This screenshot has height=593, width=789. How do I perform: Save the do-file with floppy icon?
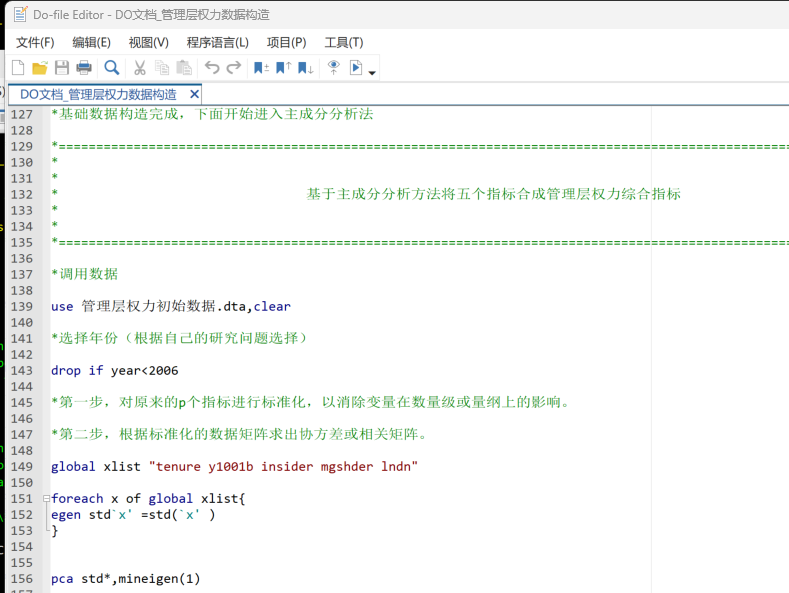click(62, 67)
